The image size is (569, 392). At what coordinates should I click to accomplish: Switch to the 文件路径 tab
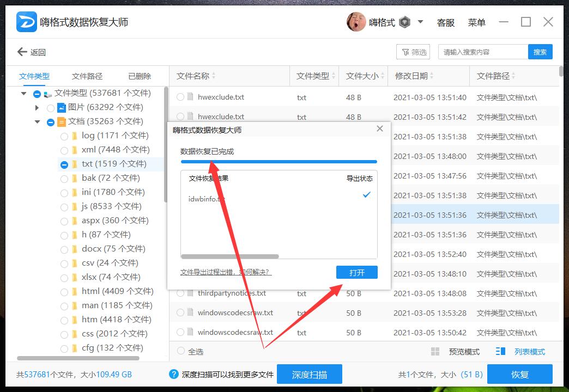87,76
